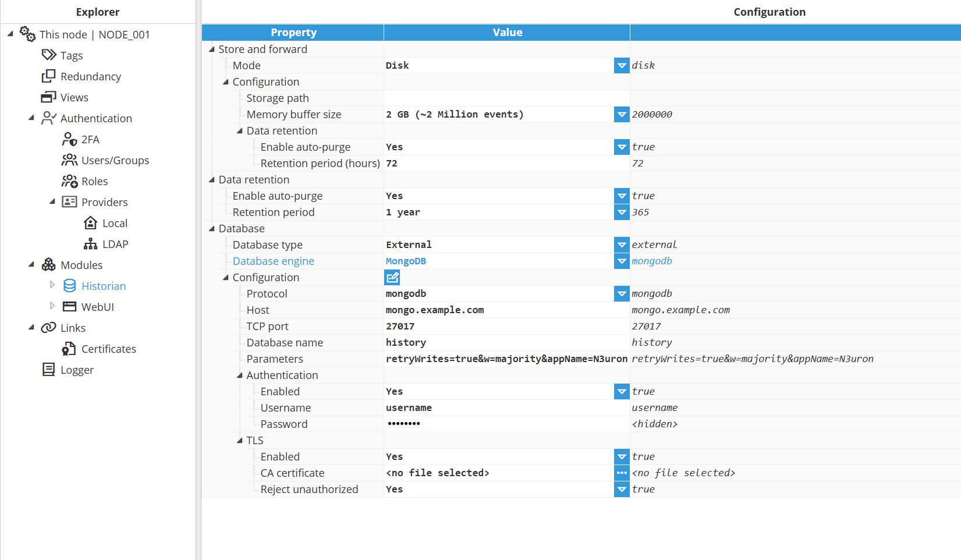Toggle the TLS Enabled Yes dropdown
Image resolution: width=961 pixels, height=560 pixels.
(622, 457)
